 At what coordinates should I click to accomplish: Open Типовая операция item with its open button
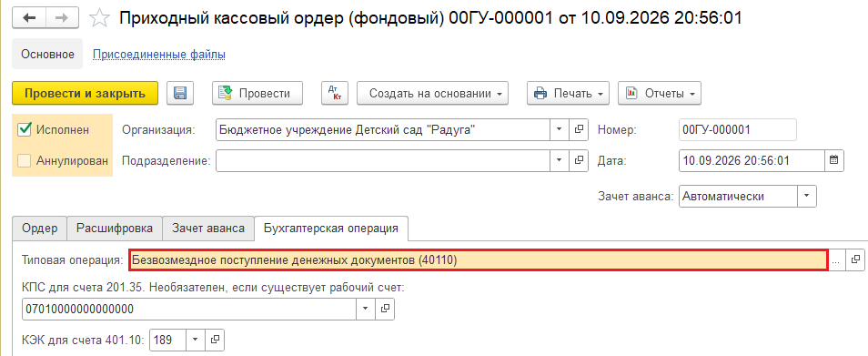point(855,259)
